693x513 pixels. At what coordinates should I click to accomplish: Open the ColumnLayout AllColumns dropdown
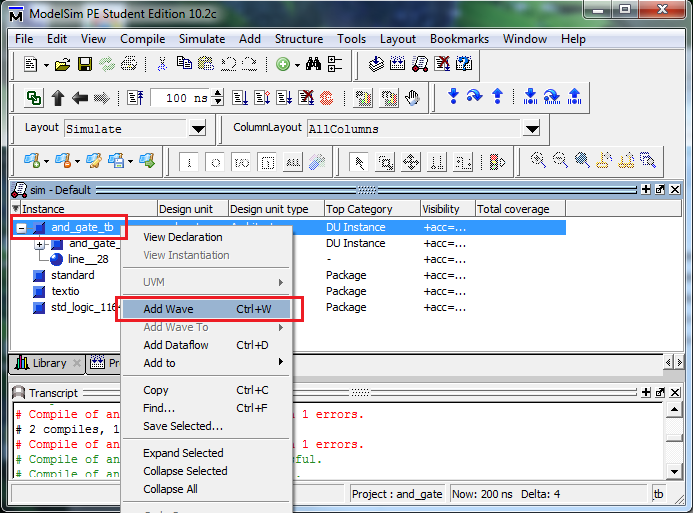532,129
